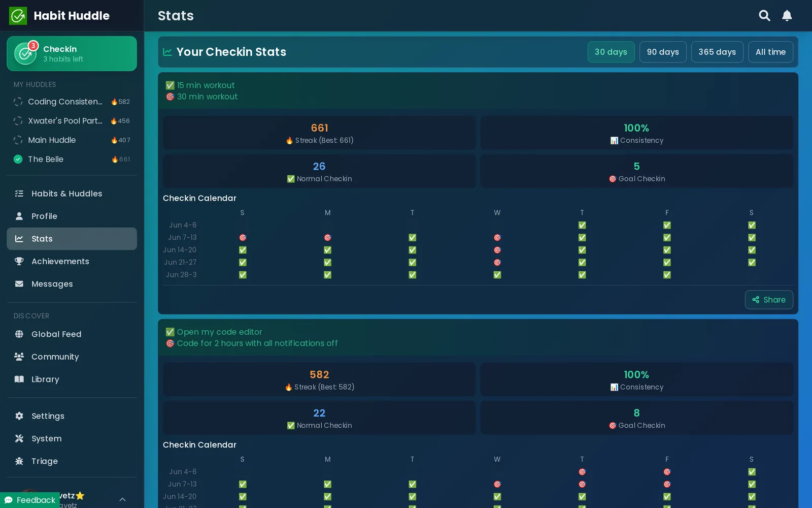Select the 90 days range
The image size is (812, 508).
(663, 52)
